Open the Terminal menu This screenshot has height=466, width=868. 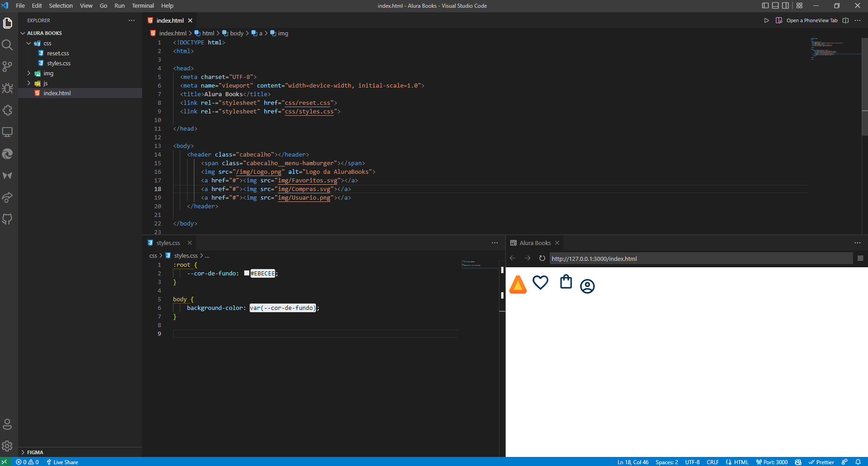click(x=143, y=5)
